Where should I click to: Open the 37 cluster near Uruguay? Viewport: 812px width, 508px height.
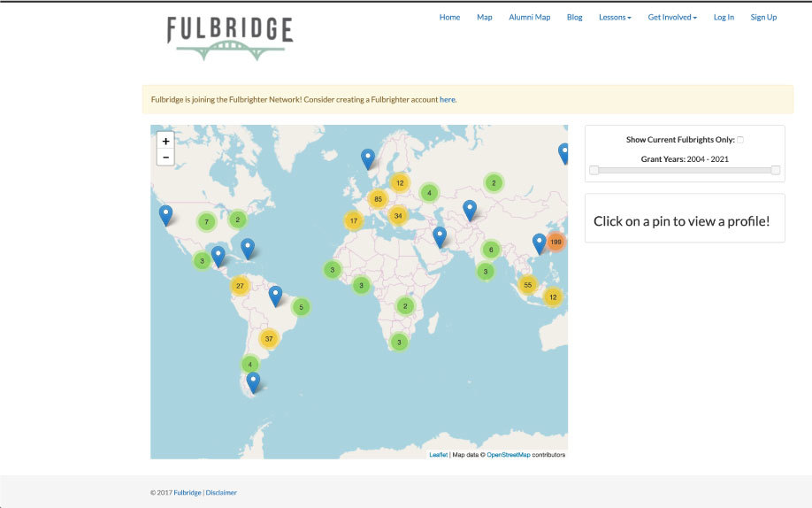(x=269, y=339)
